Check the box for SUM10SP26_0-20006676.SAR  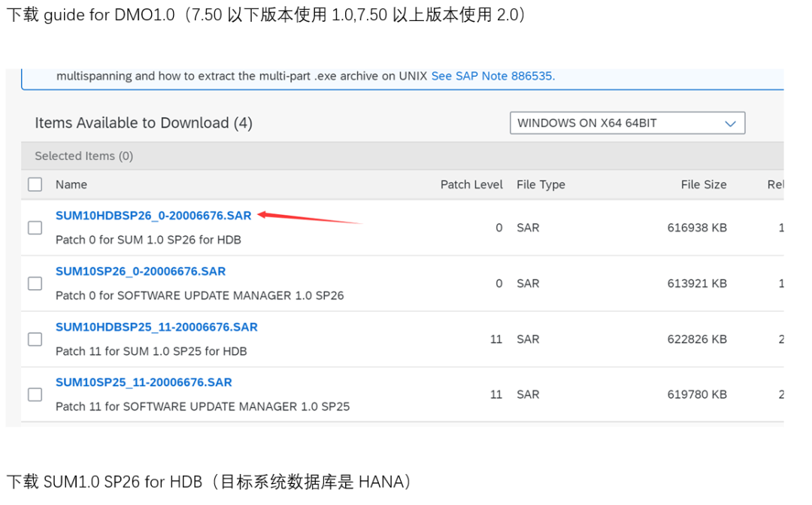[x=35, y=283]
